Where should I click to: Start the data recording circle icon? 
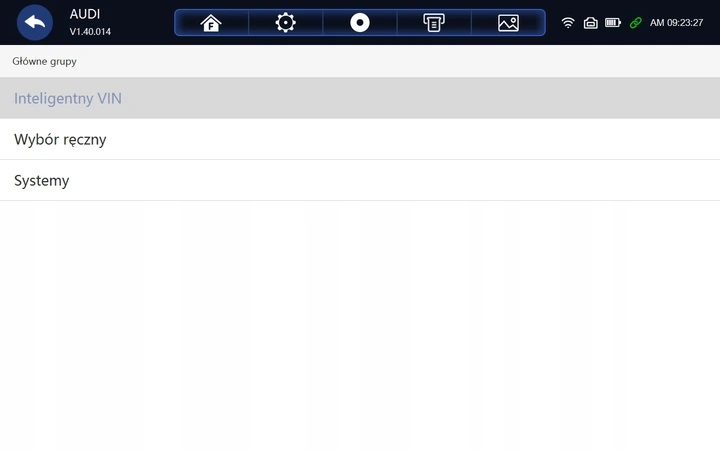[360, 22]
